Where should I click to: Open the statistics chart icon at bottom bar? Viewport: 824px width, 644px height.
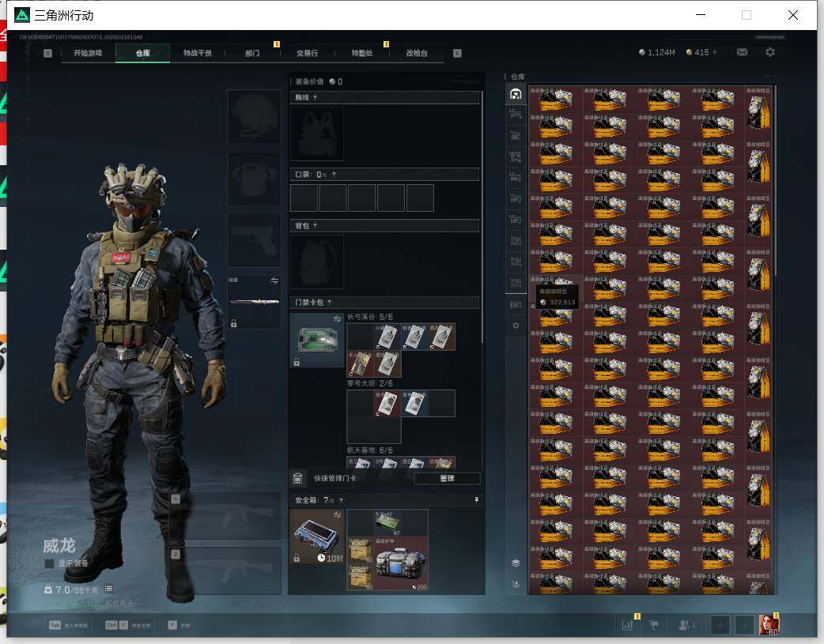click(627, 624)
